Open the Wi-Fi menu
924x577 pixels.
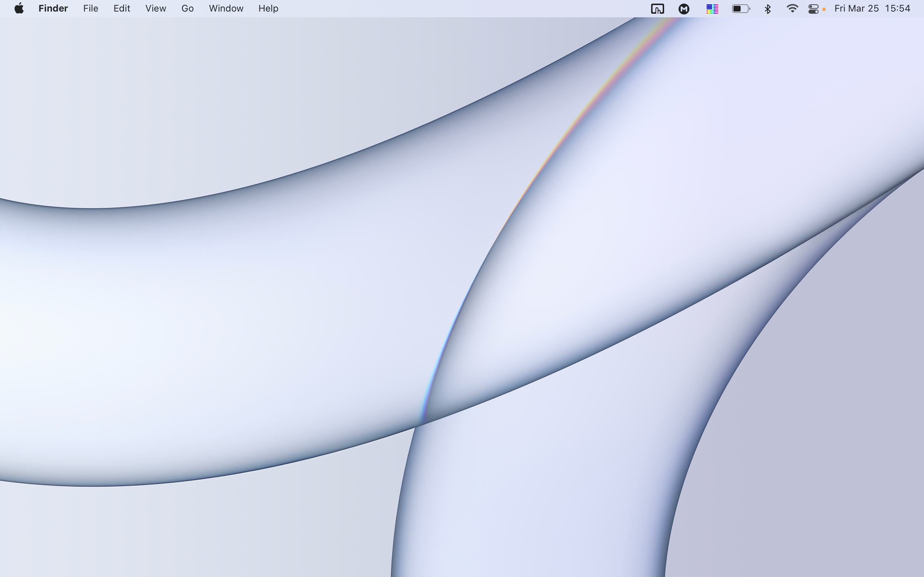(x=792, y=8)
